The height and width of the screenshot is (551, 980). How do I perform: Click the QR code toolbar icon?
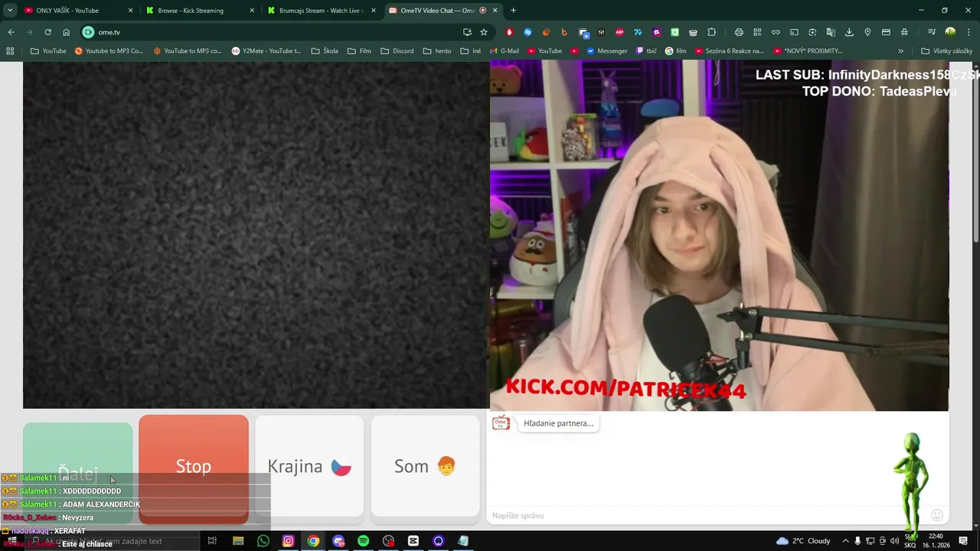pyautogui.click(x=757, y=32)
